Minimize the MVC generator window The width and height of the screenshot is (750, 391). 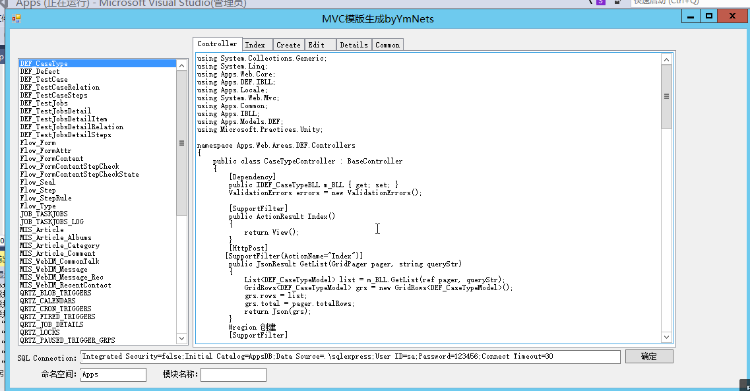point(690,16)
